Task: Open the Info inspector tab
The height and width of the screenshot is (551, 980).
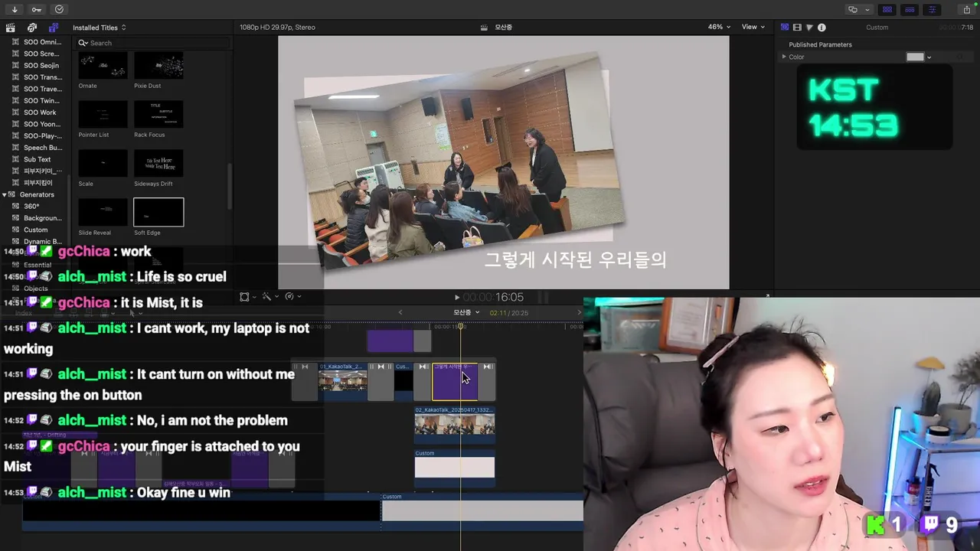Action: point(822,28)
